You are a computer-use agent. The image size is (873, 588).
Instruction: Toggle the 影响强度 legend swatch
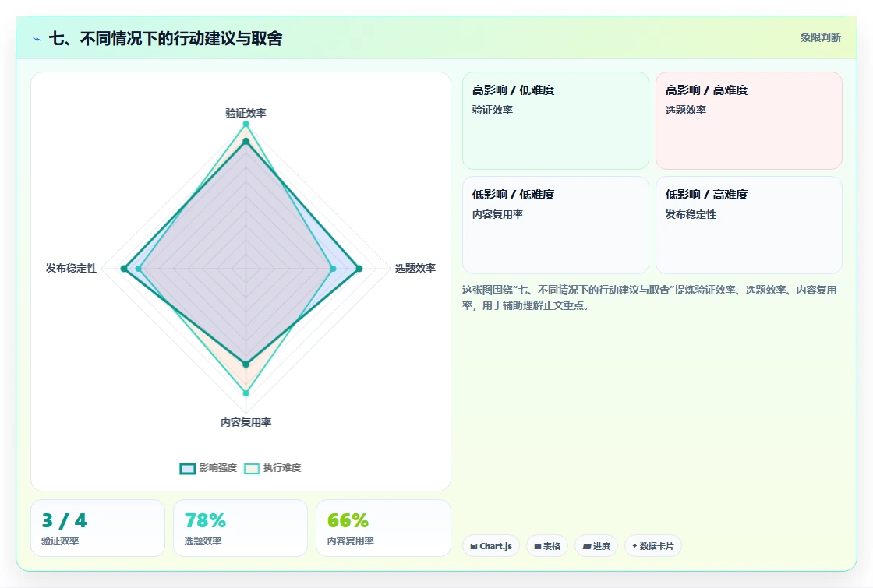coord(188,468)
